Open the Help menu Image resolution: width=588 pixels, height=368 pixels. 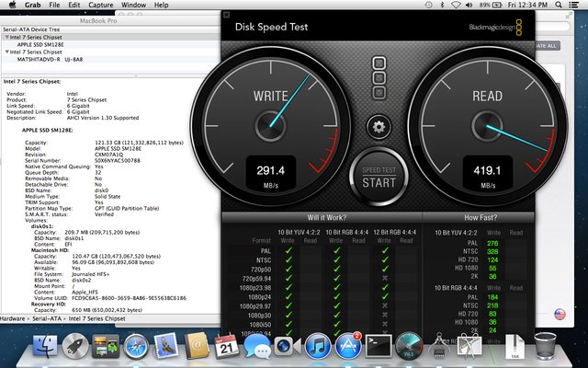(162, 5)
